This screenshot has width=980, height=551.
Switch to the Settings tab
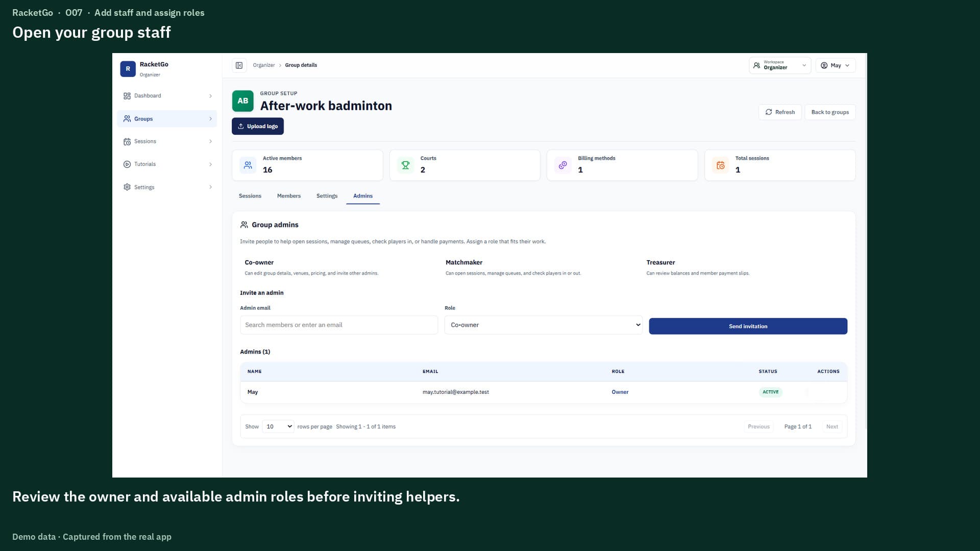pos(327,196)
